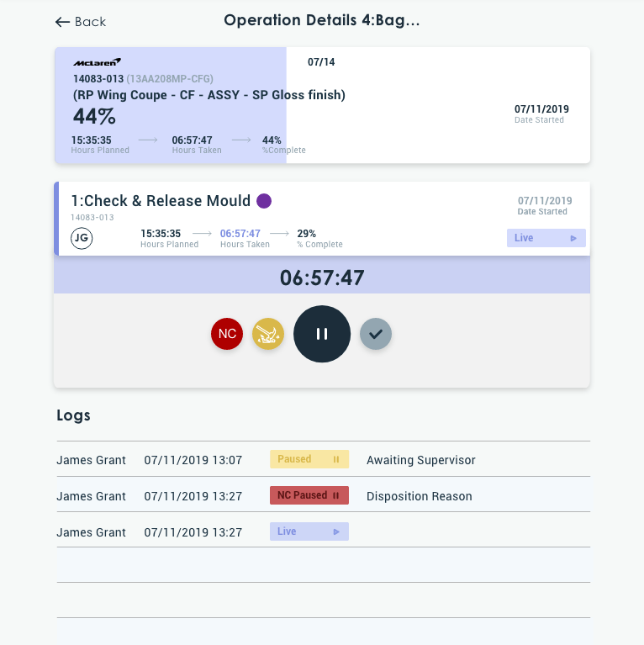Click '07/11/2019' date in operation card
Screen dimensions: 644x645
tap(545, 201)
